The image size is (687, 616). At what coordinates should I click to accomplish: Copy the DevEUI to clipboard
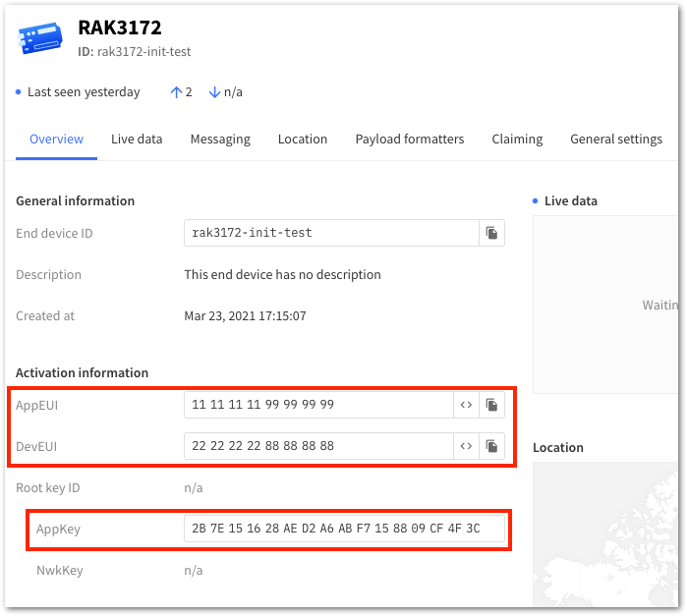[491, 446]
